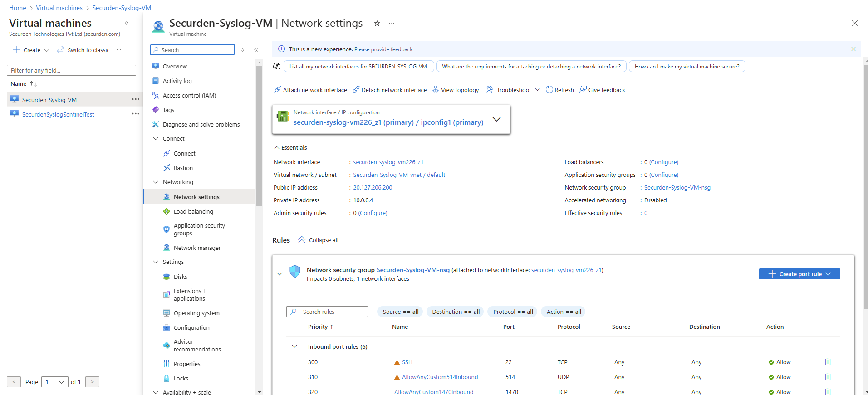Open Tags menu item
Viewport: 868px width, 395px height.
pyautogui.click(x=168, y=110)
